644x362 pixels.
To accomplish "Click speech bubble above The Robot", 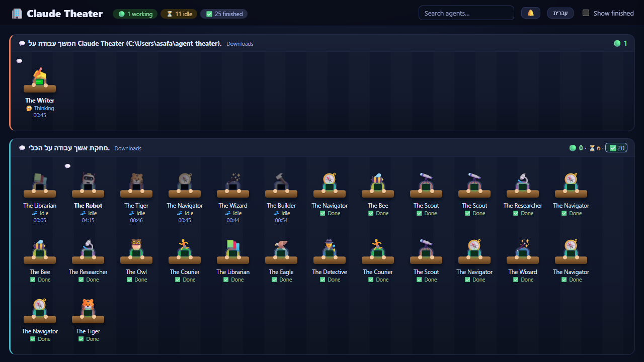I will tap(67, 166).
